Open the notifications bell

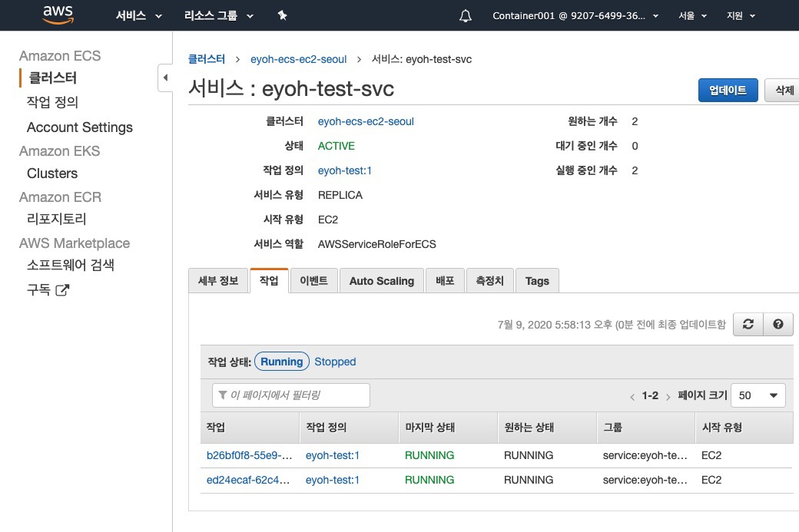click(x=466, y=16)
